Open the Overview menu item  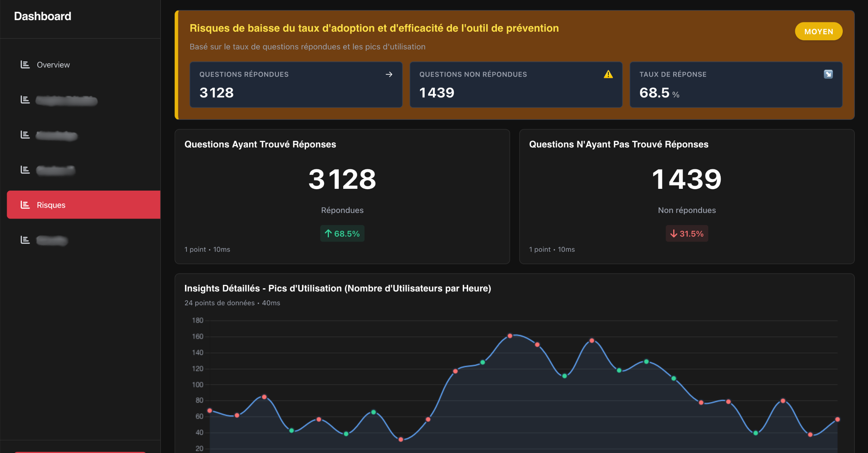(53, 65)
